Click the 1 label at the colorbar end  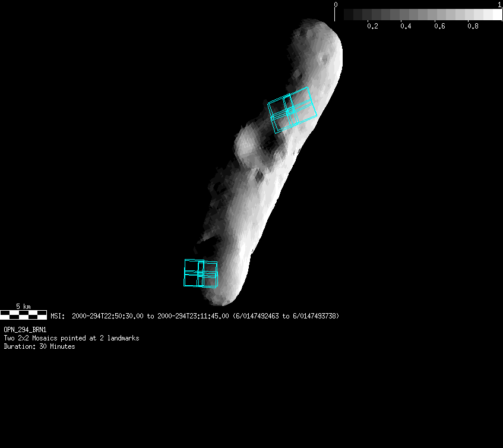pos(499,4)
